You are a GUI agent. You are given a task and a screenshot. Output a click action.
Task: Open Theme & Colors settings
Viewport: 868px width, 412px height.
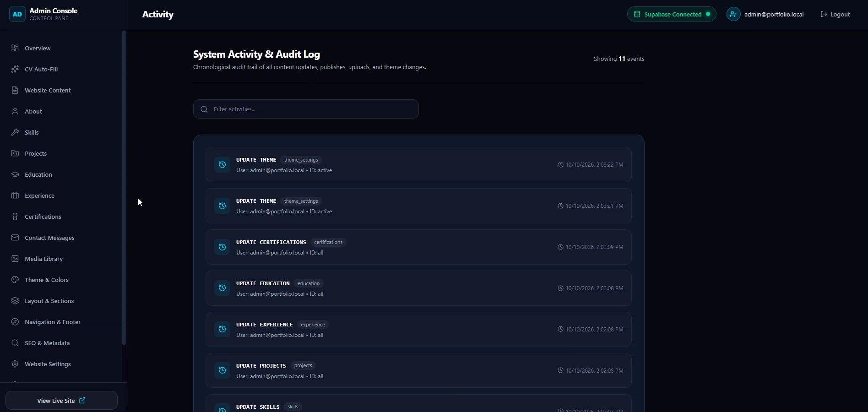coord(62,280)
